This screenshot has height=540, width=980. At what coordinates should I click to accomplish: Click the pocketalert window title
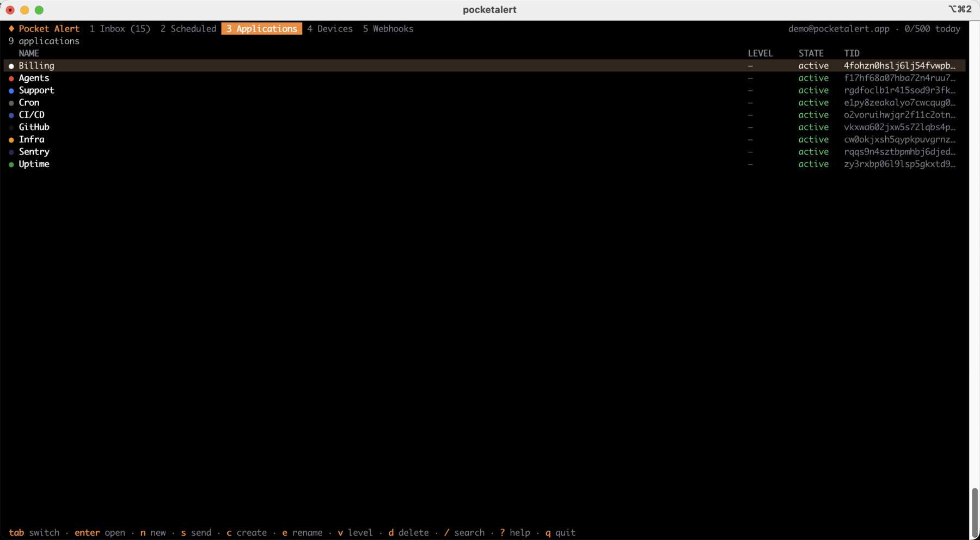click(489, 10)
